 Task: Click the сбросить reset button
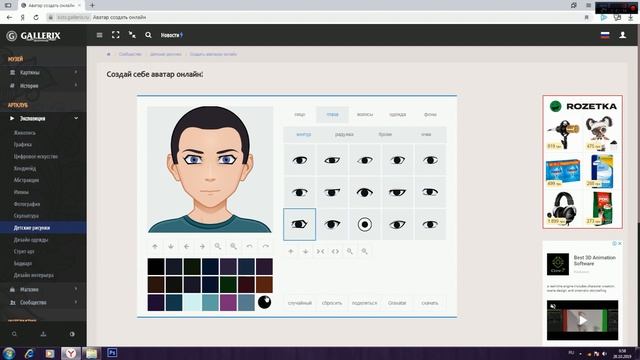pos(332,303)
